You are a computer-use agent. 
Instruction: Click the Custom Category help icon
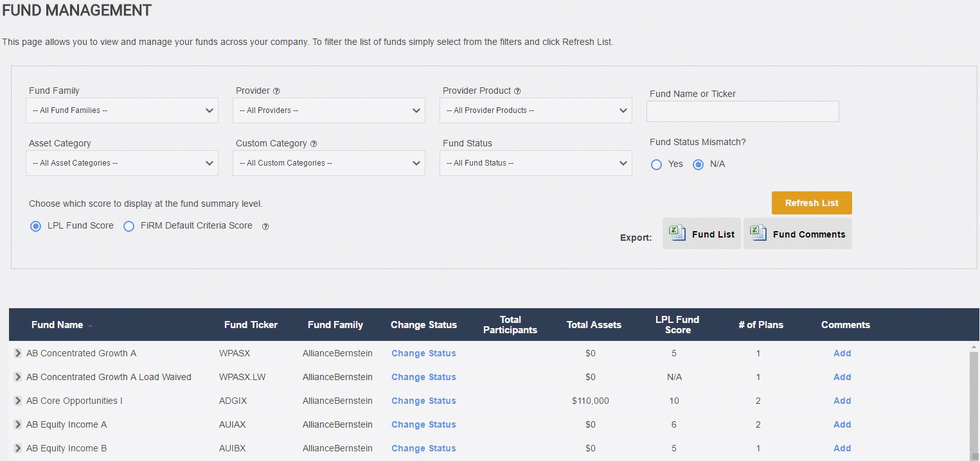[x=314, y=144]
